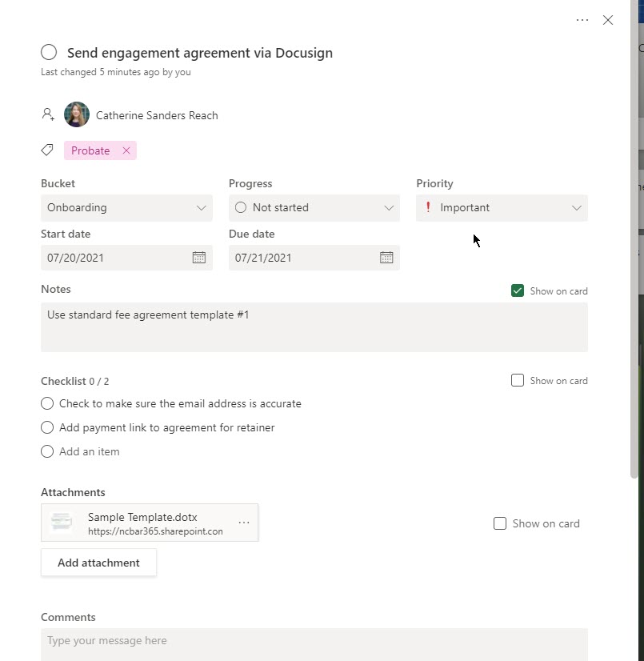
Task: Click Catherine Sanders Reach's avatar photo
Action: (x=77, y=114)
